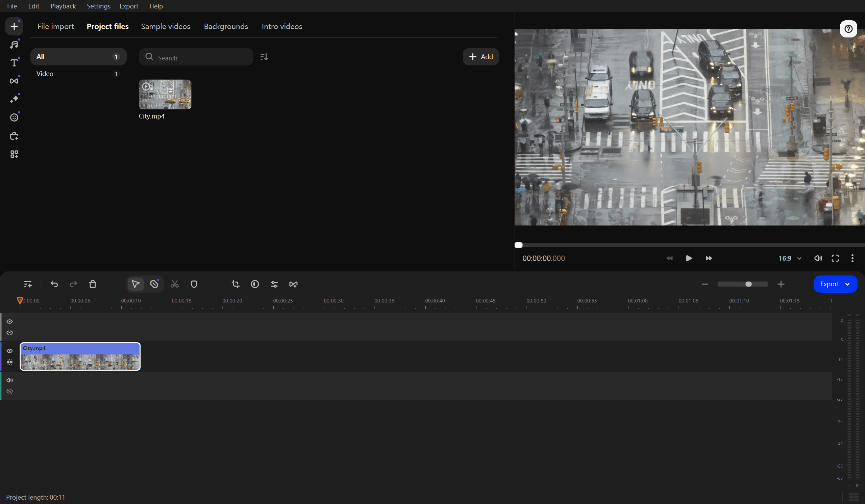Screen dimensions: 865x504
Task: Click the Add button
Action: pyautogui.click(x=480, y=57)
